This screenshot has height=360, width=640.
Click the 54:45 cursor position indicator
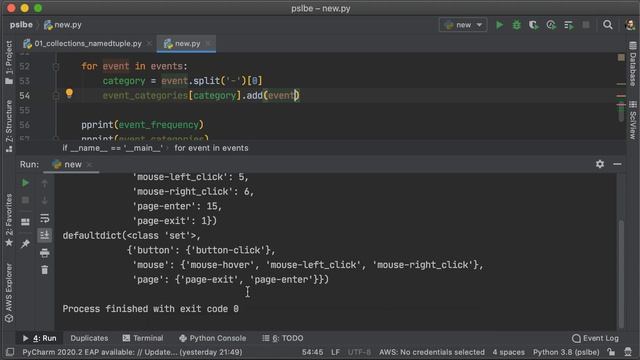pos(312,352)
